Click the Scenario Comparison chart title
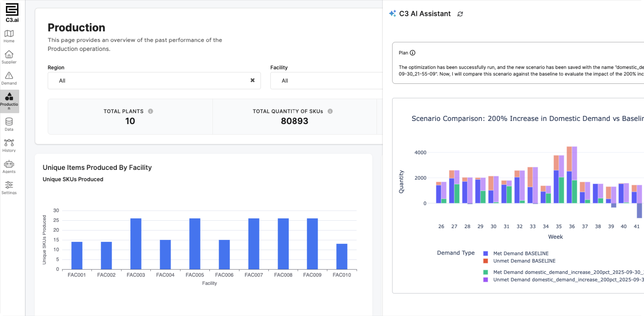The width and height of the screenshot is (644, 316). click(x=528, y=118)
